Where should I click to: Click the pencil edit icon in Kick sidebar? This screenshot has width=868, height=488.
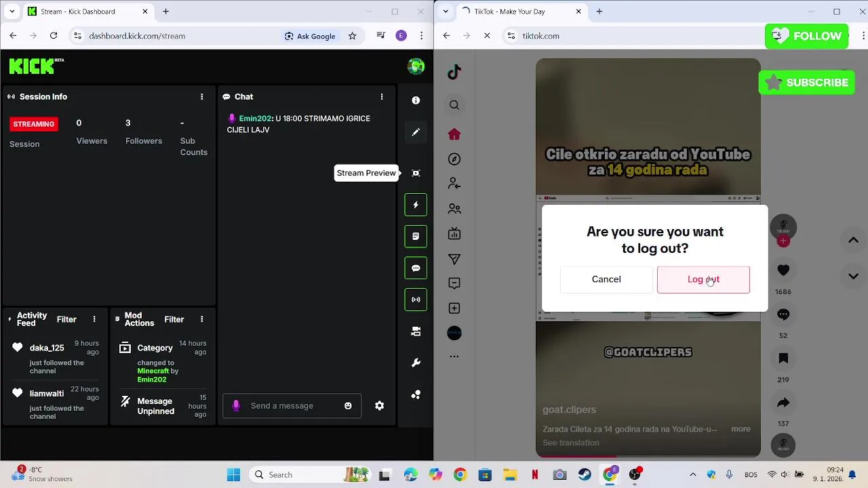[416, 132]
